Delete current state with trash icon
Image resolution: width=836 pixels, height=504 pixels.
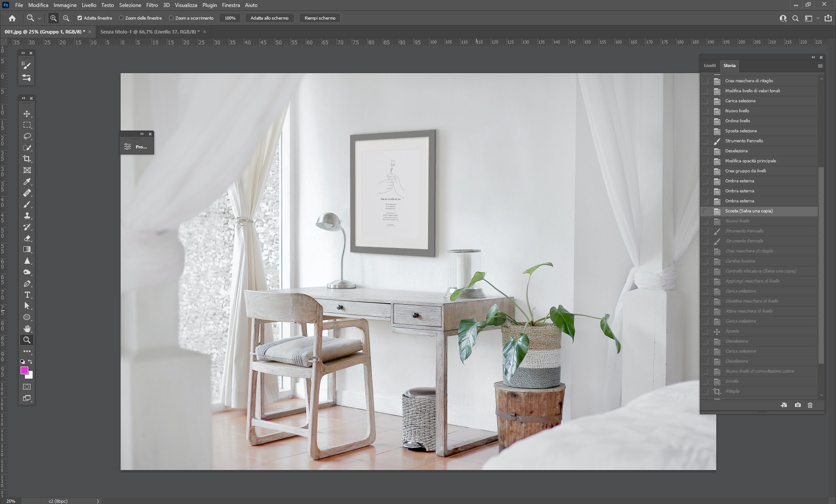(810, 405)
